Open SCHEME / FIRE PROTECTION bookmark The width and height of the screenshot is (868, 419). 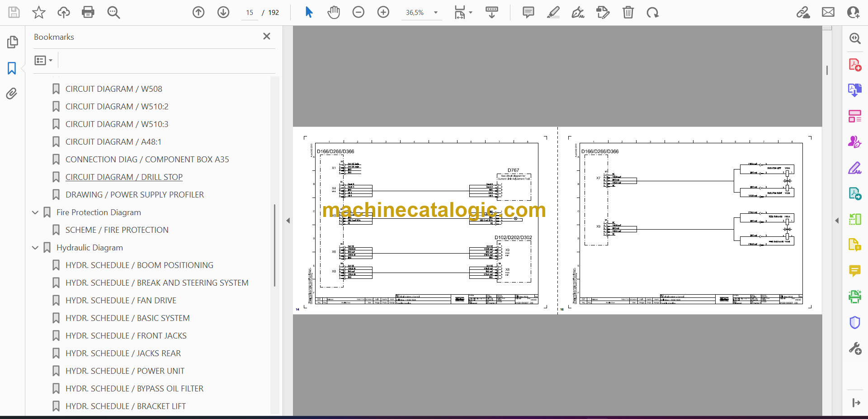pos(117,230)
